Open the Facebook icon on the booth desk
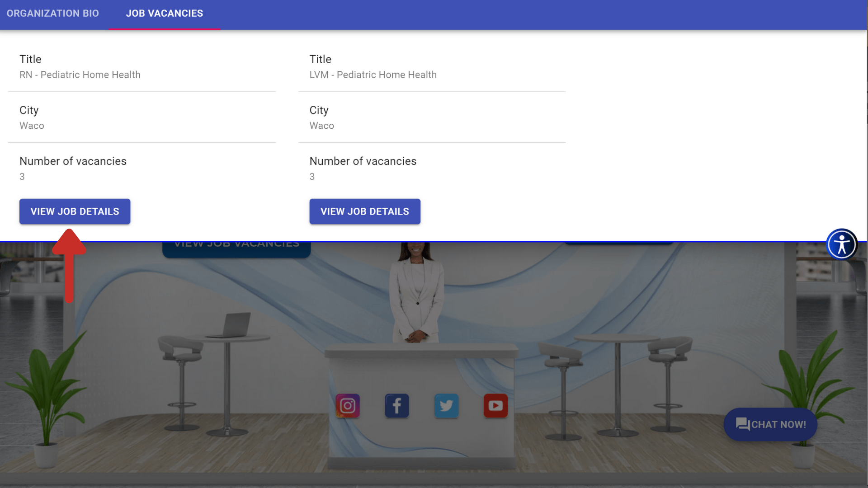The height and width of the screenshot is (488, 868). 396,406
